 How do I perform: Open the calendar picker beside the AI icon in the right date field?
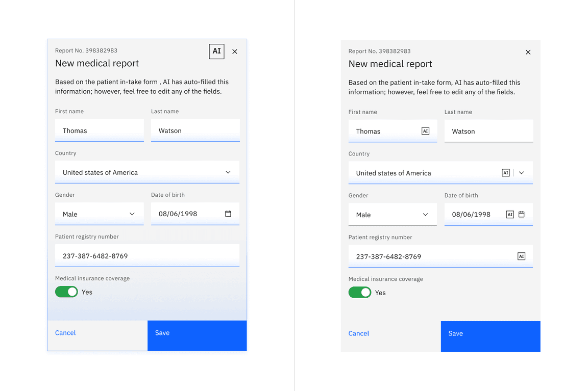(x=522, y=215)
